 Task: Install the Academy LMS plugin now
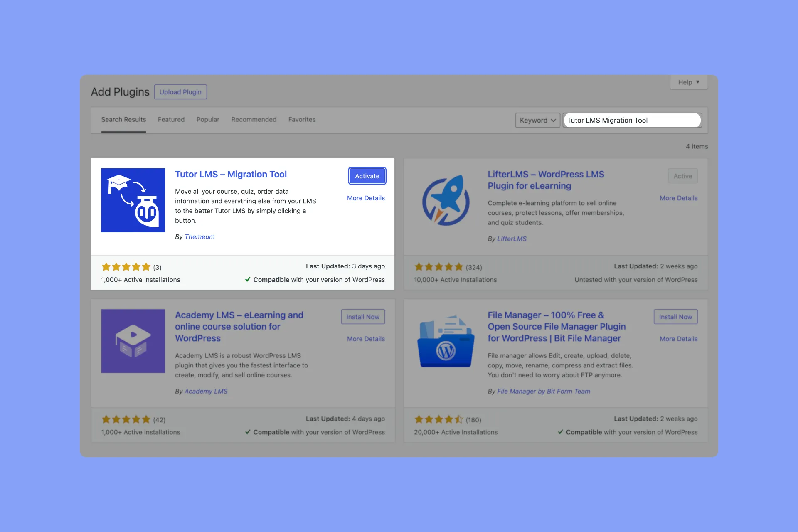(x=363, y=317)
